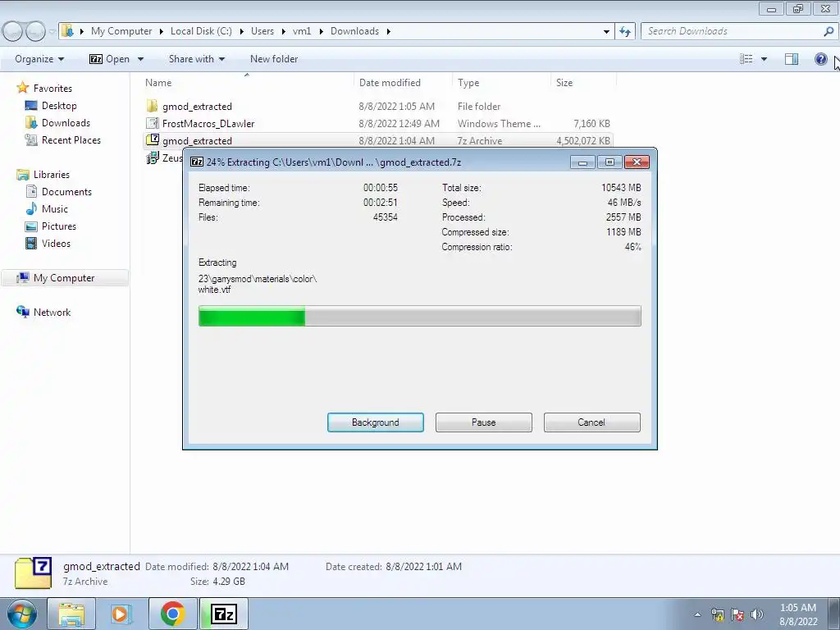840x630 pixels.
Task: Open Recent Places in the sidebar
Action: 71,139
